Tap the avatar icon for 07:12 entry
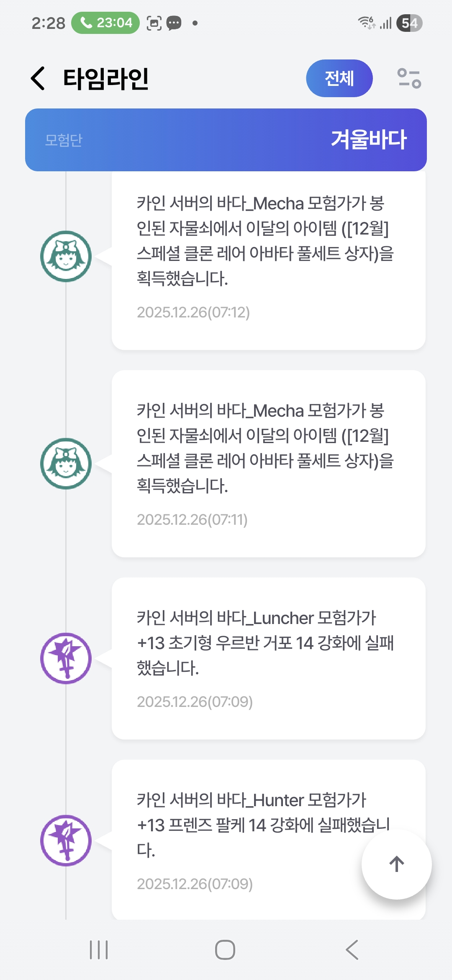Viewport: 452px width, 980px height. coord(66,256)
